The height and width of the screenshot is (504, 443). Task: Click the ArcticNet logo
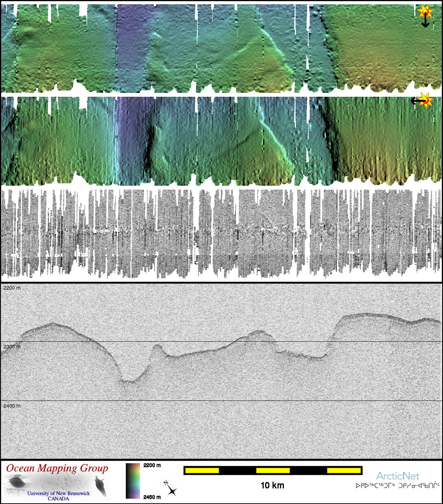click(x=397, y=476)
